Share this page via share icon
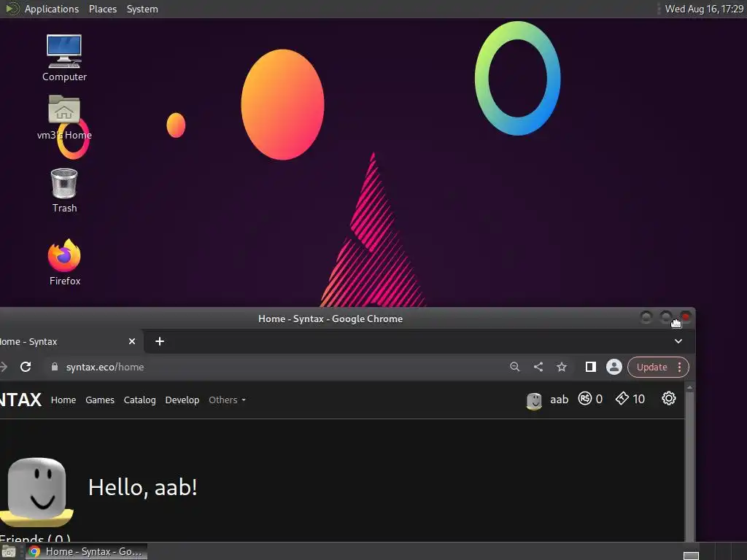747x560 pixels. [538, 367]
